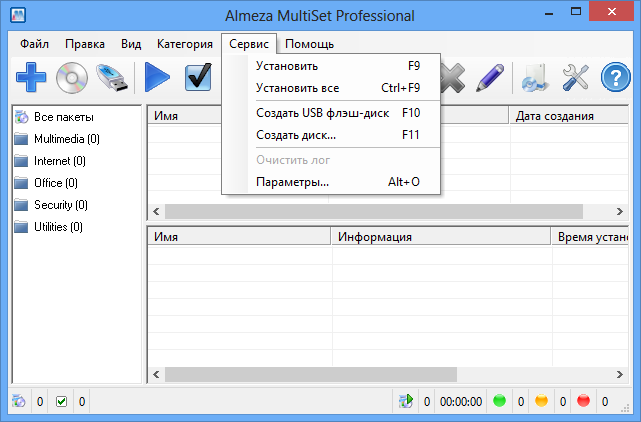641x422 pixels.
Task: Select the Internet (0) category
Action: click(x=60, y=161)
